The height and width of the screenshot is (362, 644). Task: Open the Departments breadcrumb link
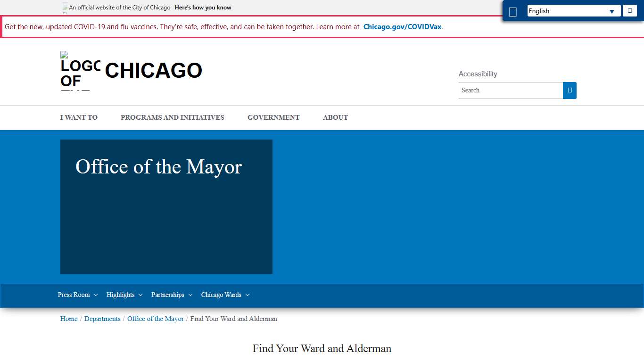point(102,319)
